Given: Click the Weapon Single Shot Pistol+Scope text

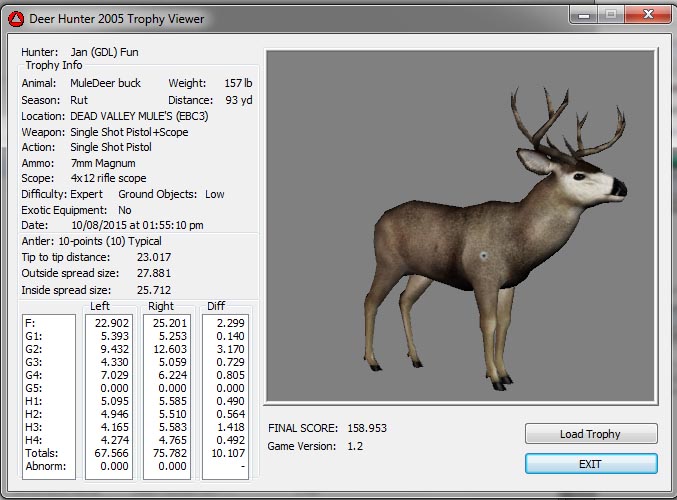Looking at the screenshot, I should click(129, 132).
